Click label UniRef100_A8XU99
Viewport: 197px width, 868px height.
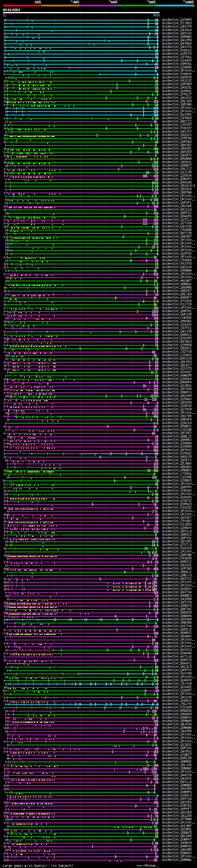click(x=177, y=396)
